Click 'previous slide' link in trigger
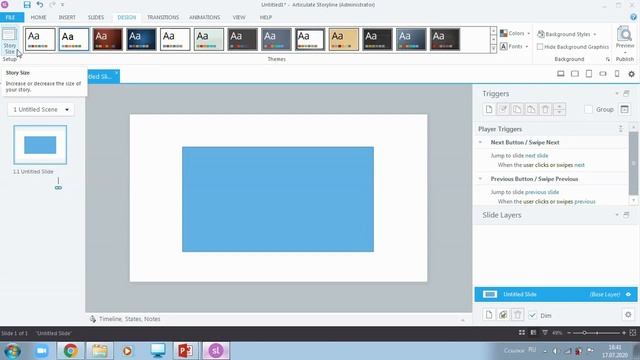640x360 pixels. [542, 192]
